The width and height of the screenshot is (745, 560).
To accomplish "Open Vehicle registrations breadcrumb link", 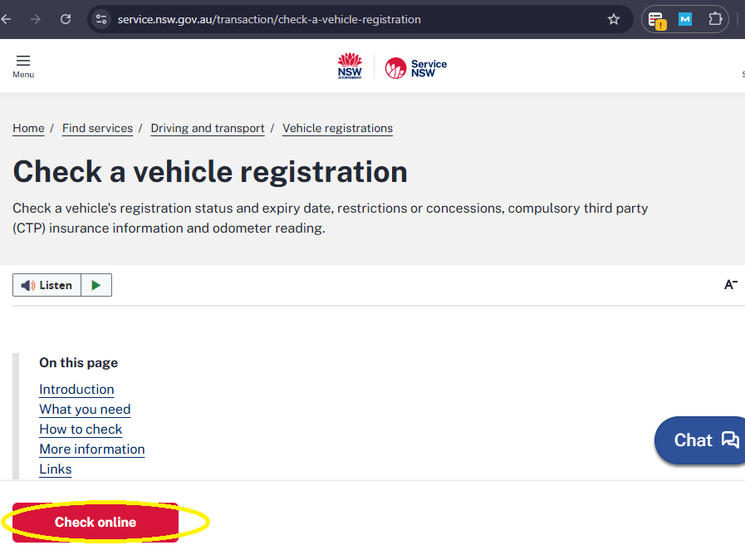I will [337, 128].
